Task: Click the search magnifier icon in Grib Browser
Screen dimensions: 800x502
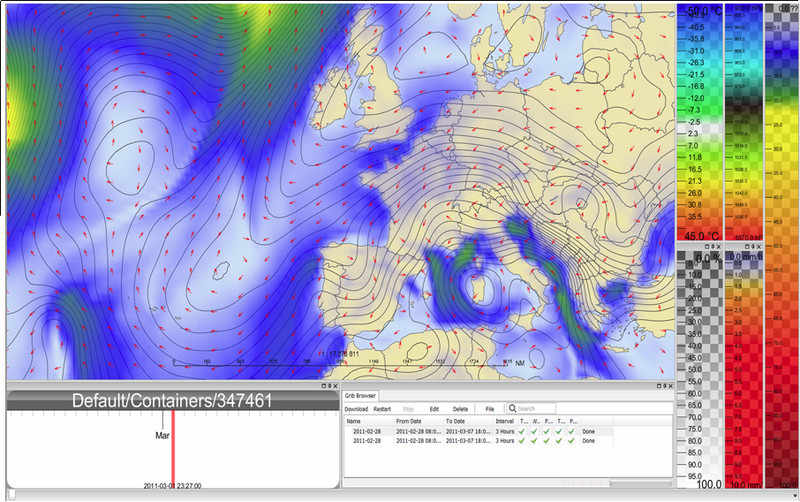Action: [511, 409]
